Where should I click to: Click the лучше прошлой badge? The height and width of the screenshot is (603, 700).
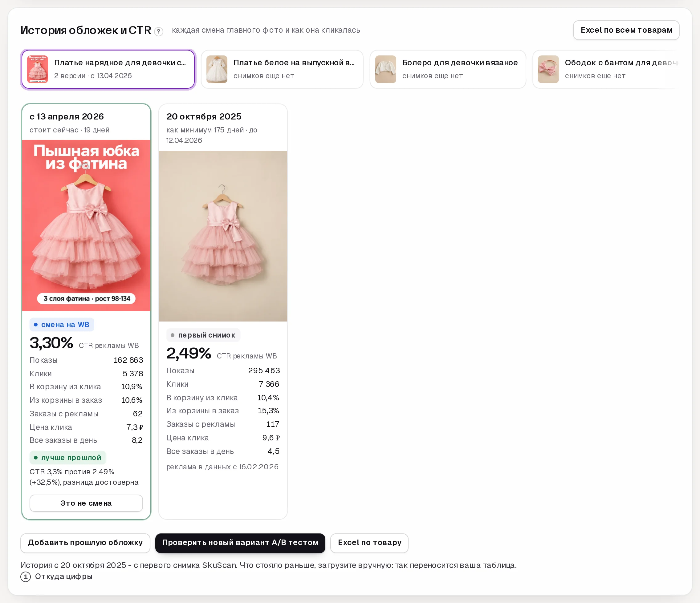click(68, 458)
